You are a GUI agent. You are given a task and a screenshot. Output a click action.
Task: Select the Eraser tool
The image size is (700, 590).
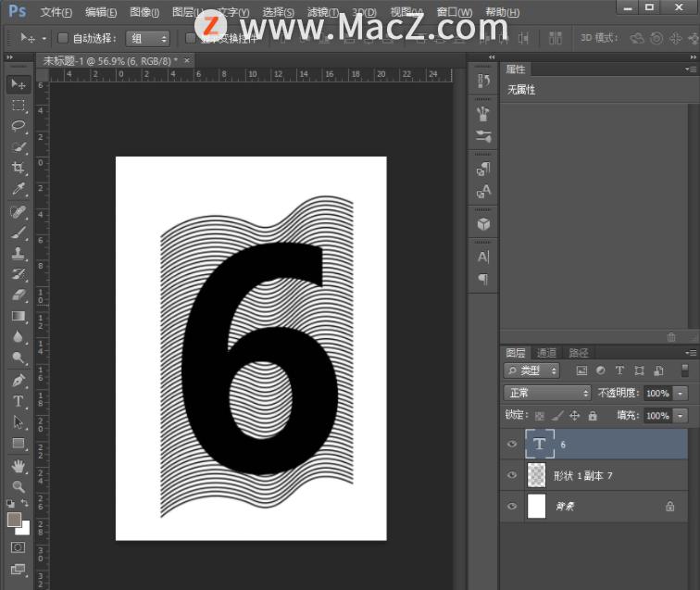pos(18,295)
